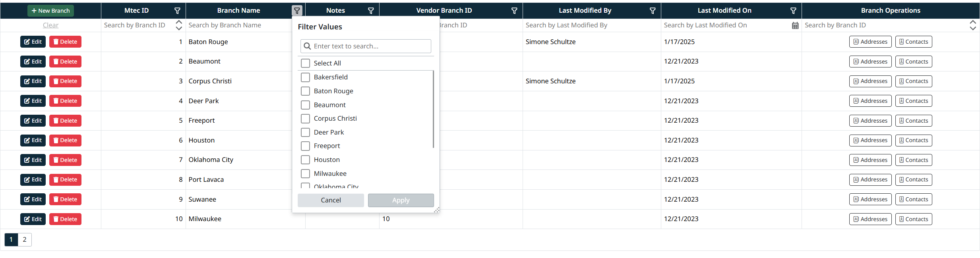The image size is (980, 258).
Task: Focus the filter values search box
Action: pos(366,46)
